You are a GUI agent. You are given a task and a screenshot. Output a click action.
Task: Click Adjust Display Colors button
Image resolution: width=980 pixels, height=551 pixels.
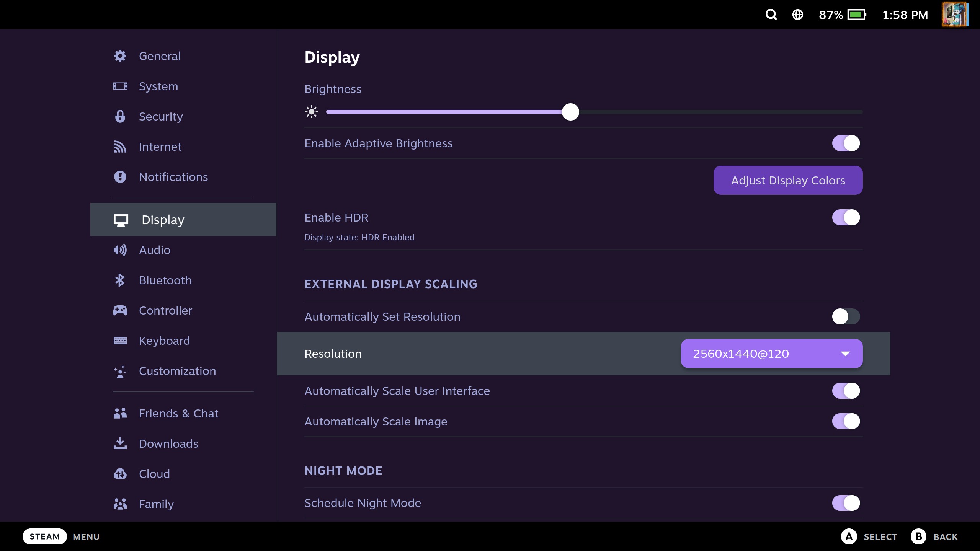pyautogui.click(x=788, y=180)
